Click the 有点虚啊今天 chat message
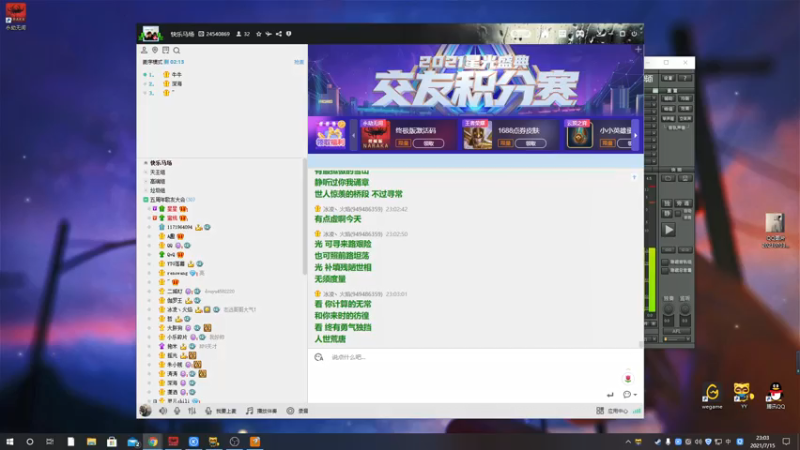This screenshot has width=800, height=450. coord(338,219)
